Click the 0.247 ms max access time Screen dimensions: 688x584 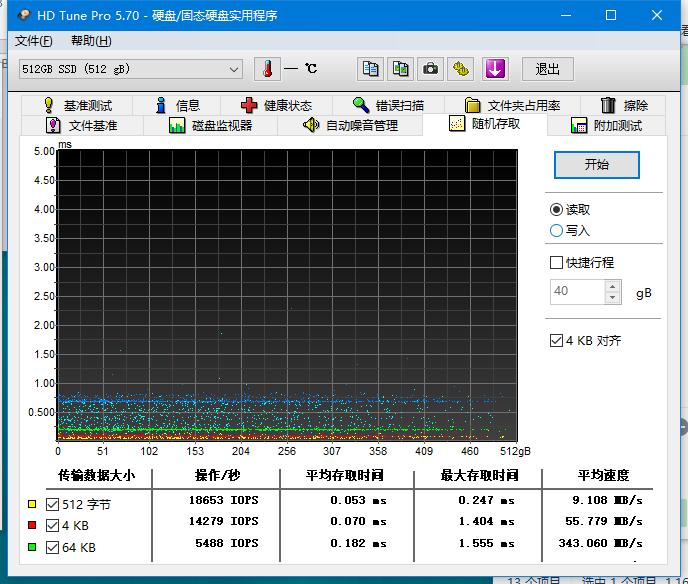point(486,500)
